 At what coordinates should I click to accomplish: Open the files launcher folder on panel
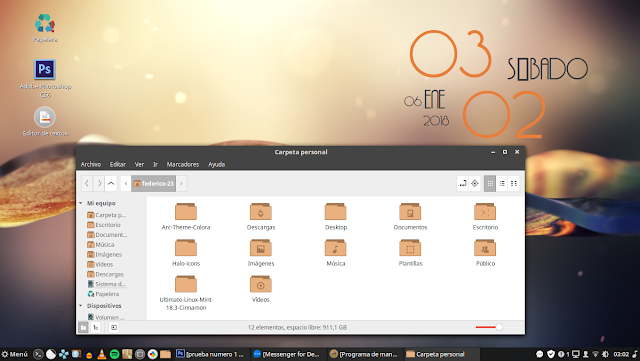(x=165, y=354)
